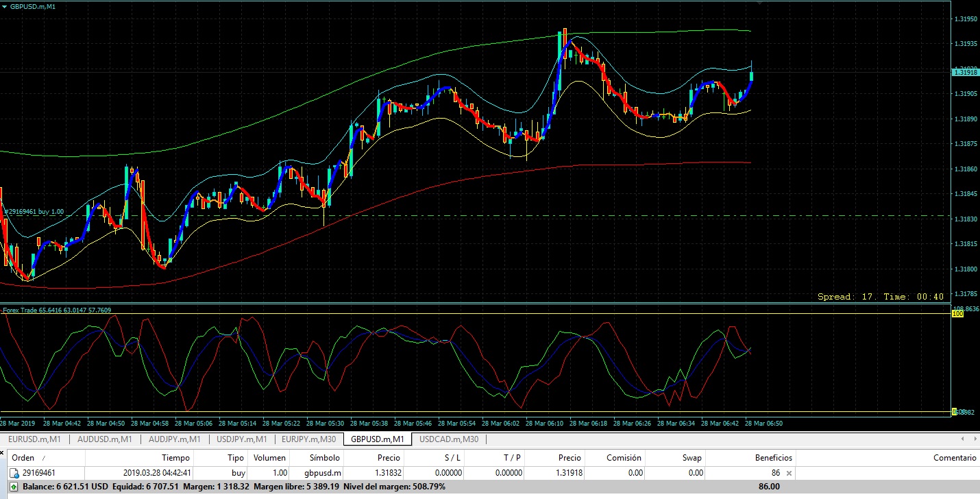Click the gbpusd.m symbol cell
The height and width of the screenshot is (499, 980).
(323, 473)
